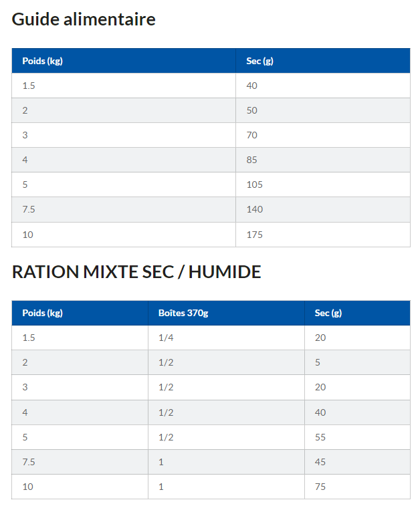Click the 70 g dry food cell

point(252,135)
